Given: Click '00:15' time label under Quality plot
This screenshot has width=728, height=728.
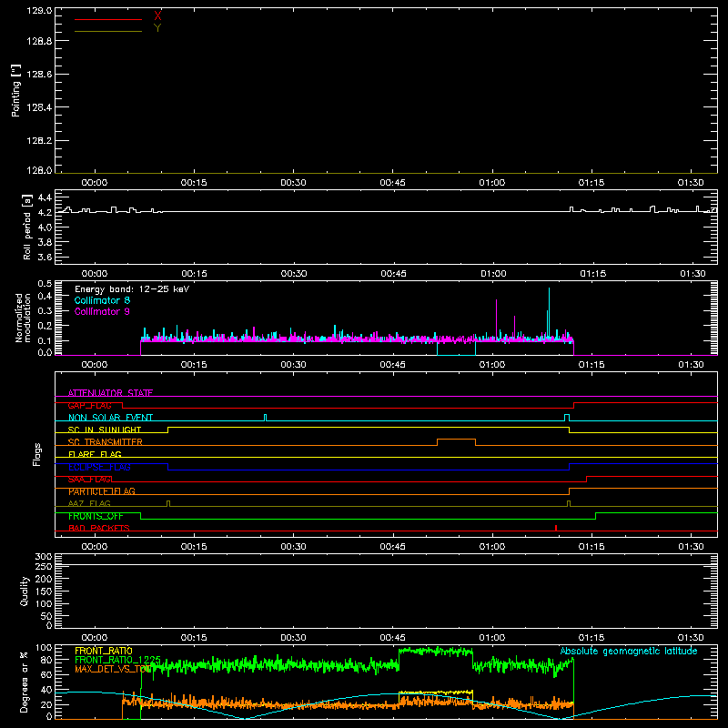Looking at the screenshot, I should point(194,638).
